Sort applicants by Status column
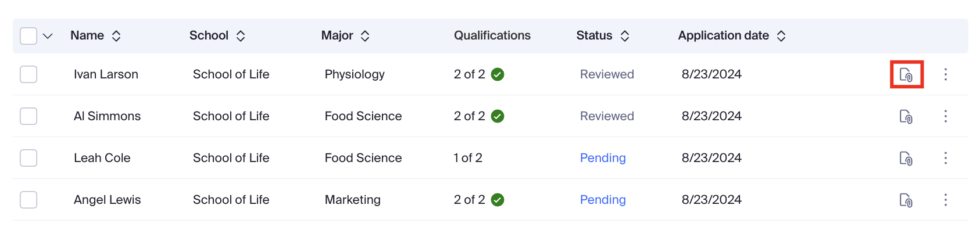 625,36
